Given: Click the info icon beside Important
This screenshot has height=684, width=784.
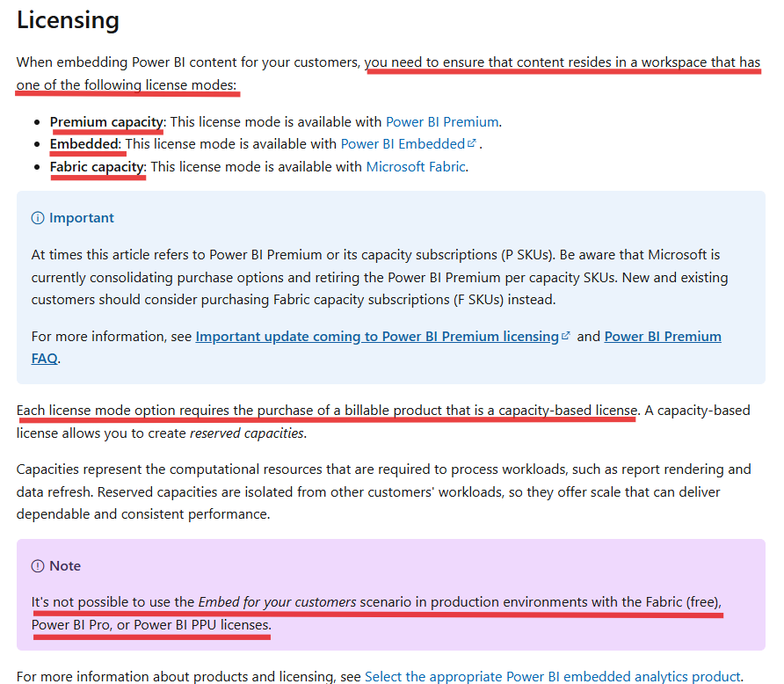Looking at the screenshot, I should [38, 218].
